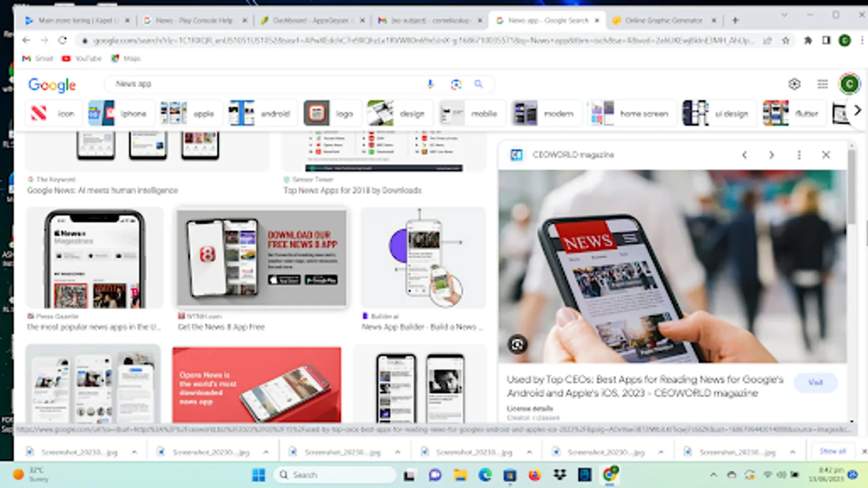Open the Google account avatar on the search page
Screen dimensions: 868x488
tap(850, 84)
